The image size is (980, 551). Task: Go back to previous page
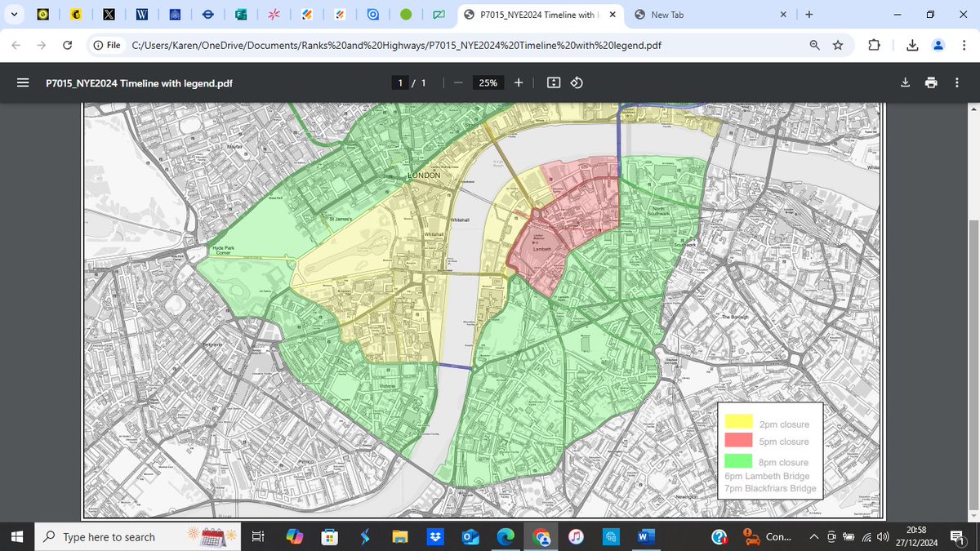(x=16, y=46)
